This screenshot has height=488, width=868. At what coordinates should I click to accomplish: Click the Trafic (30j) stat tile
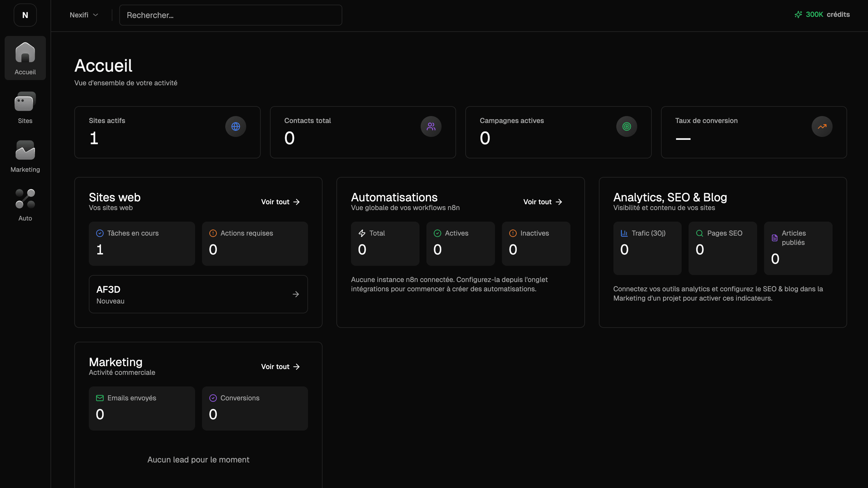coord(647,248)
